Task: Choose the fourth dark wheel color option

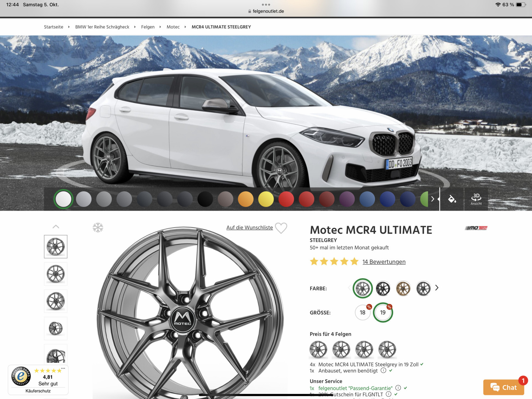Action: click(x=424, y=289)
